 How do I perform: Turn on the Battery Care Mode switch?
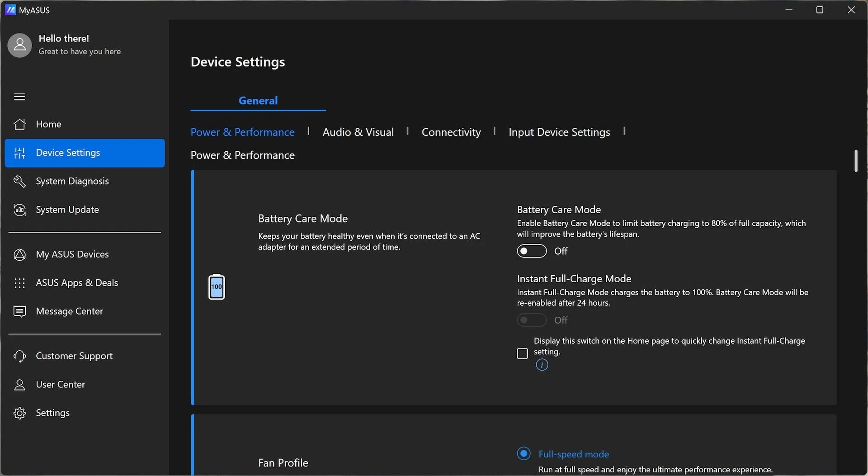[532, 251]
